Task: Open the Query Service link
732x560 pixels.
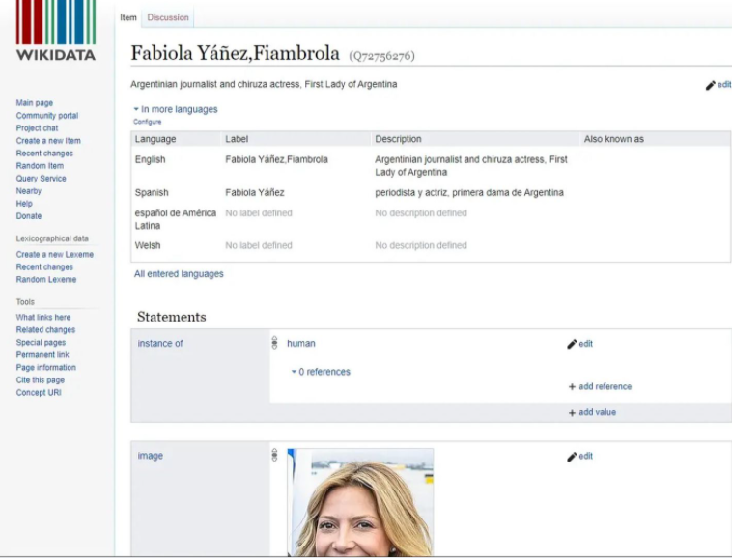Action: coord(41,179)
